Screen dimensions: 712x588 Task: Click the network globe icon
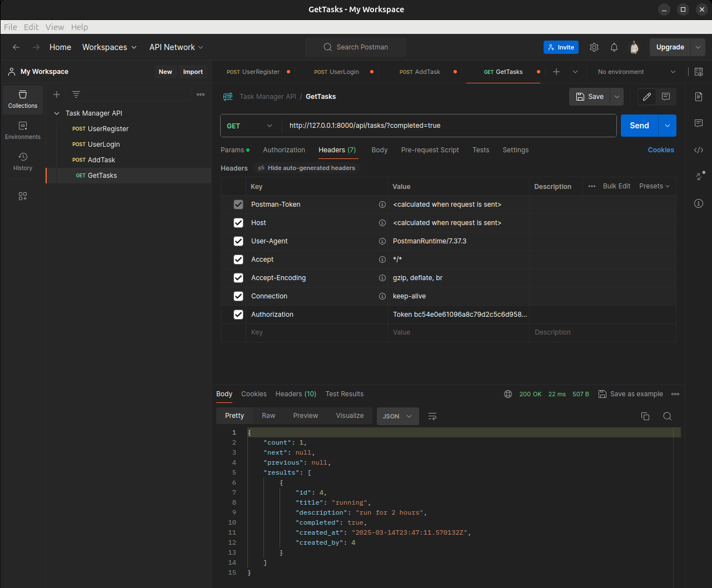pos(508,394)
